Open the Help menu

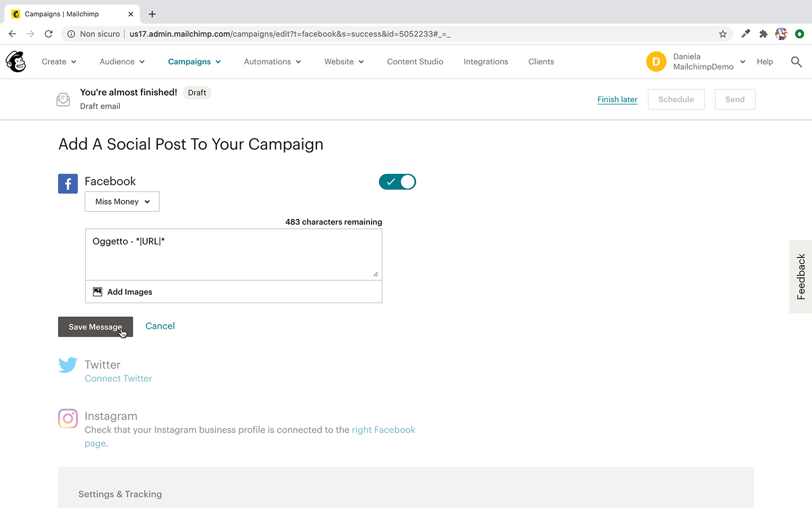[x=765, y=62]
